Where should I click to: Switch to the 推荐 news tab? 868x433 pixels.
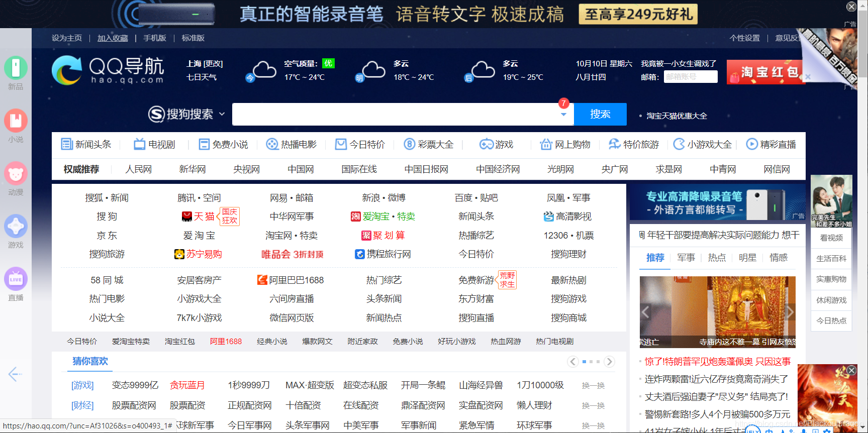(655, 258)
